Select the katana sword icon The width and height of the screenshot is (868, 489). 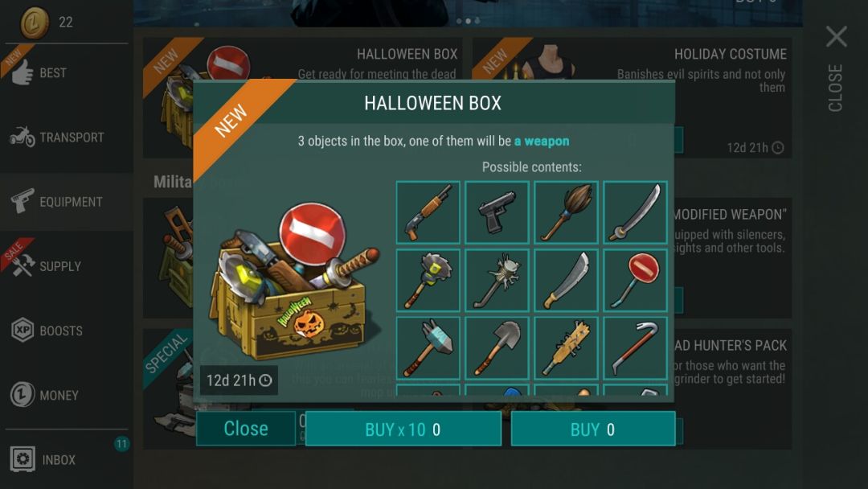pyautogui.click(x=636, y=212)
